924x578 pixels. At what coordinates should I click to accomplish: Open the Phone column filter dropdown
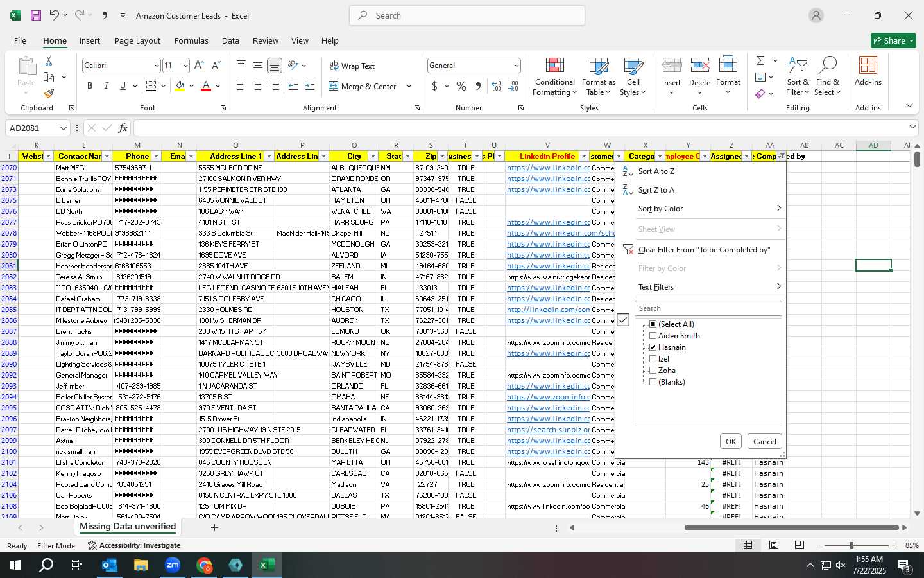tap(156, 156)
